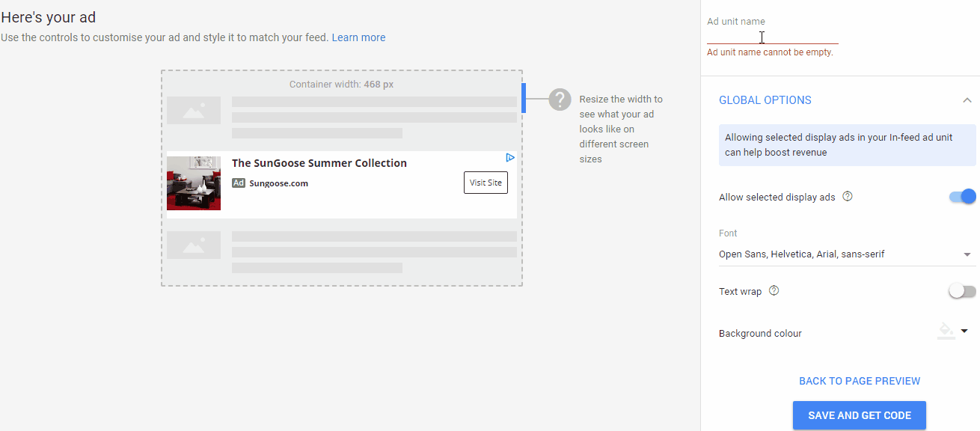Open the Font dropdown
Screen dimensions: 980x431
coord(847,254)
